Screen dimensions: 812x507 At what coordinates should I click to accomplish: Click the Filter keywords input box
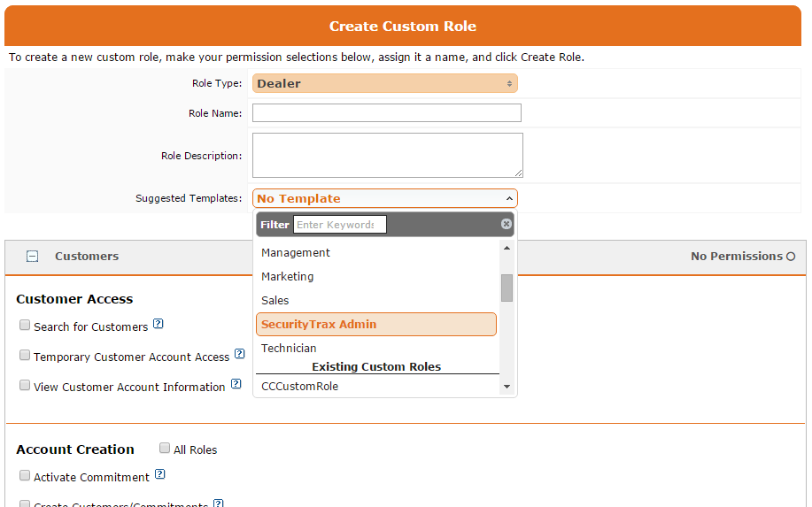[339, 225]
